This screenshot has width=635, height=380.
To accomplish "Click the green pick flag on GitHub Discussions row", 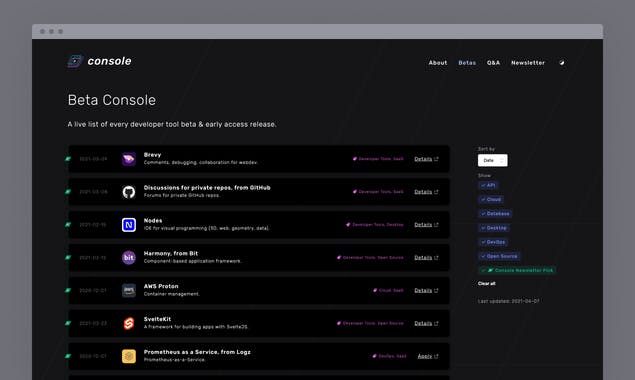I will pyautogui.click(x=68, y=192).
